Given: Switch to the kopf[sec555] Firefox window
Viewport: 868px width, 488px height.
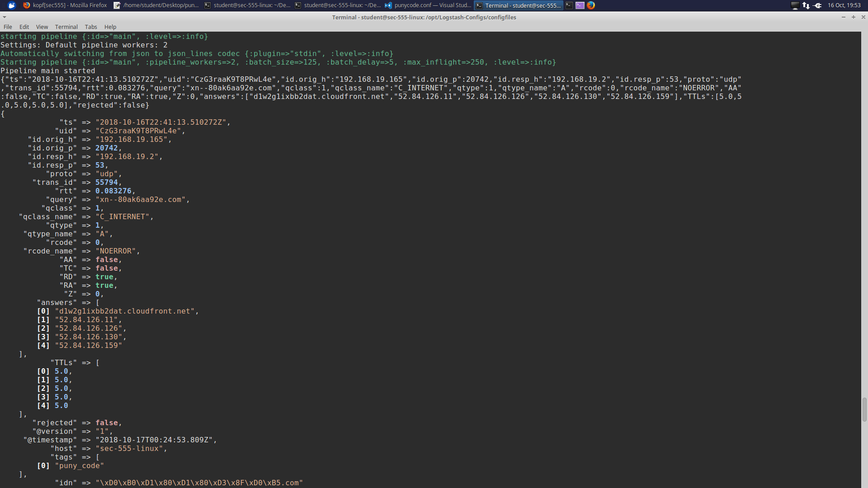Looking at the screenshot, I should pos(68,5).
